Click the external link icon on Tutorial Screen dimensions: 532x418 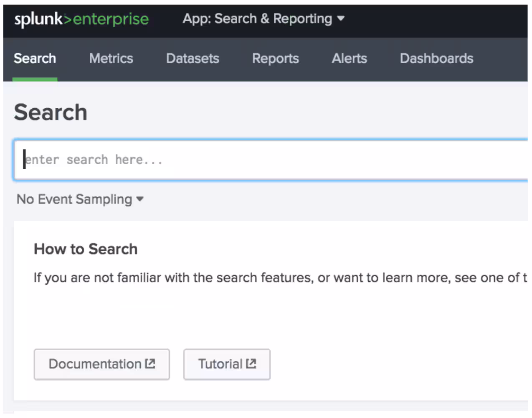(x=251, y=364)
